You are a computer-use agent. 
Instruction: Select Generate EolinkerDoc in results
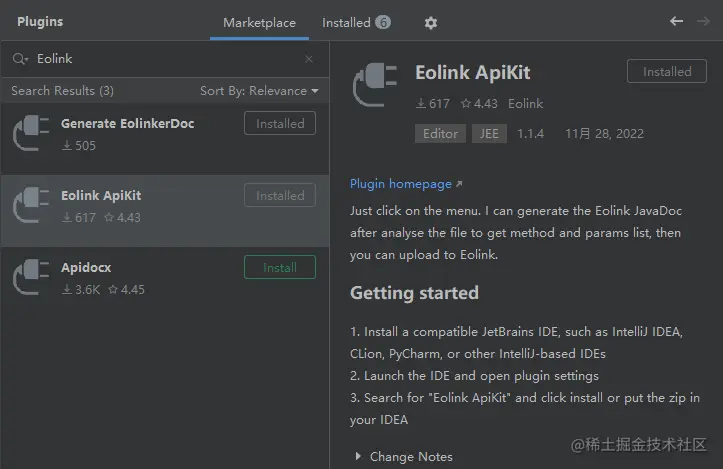pyautogui.click(x=165, y=138)
